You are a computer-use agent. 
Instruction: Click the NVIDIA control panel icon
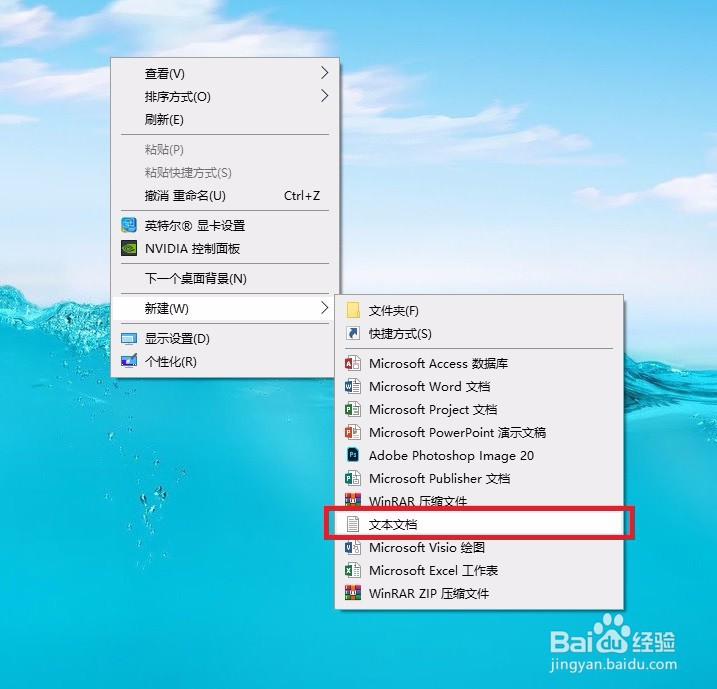pos(129,248)
